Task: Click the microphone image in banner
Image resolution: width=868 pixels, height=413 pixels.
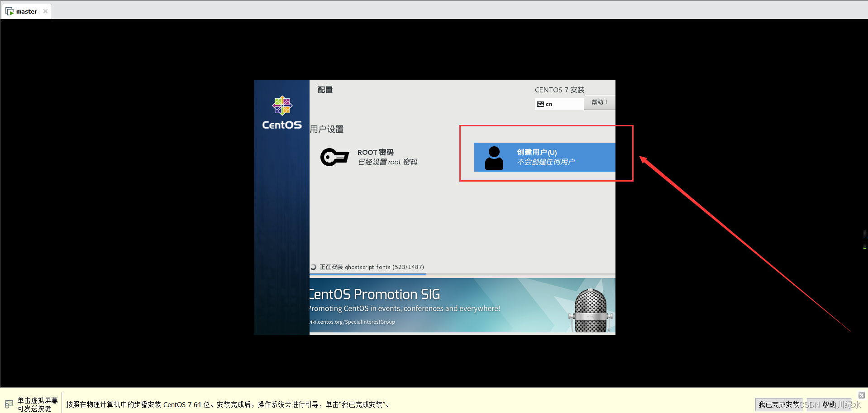Action: (591, 311)
